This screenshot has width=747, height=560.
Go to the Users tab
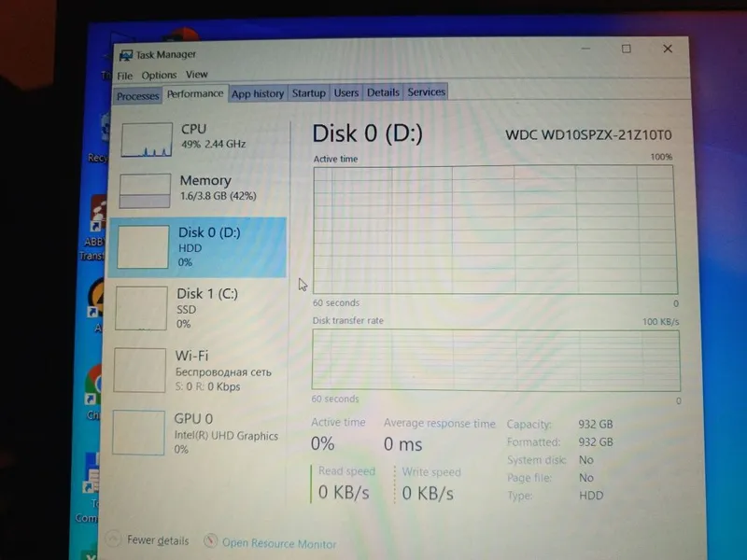coord(345,92)
